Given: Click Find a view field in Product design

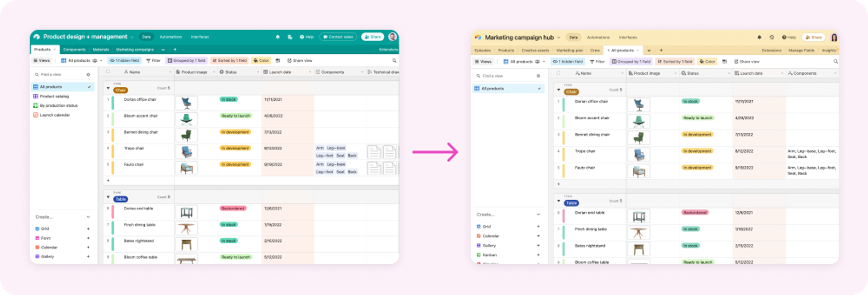Looking at the screenshot, I should tap(60, 75).
